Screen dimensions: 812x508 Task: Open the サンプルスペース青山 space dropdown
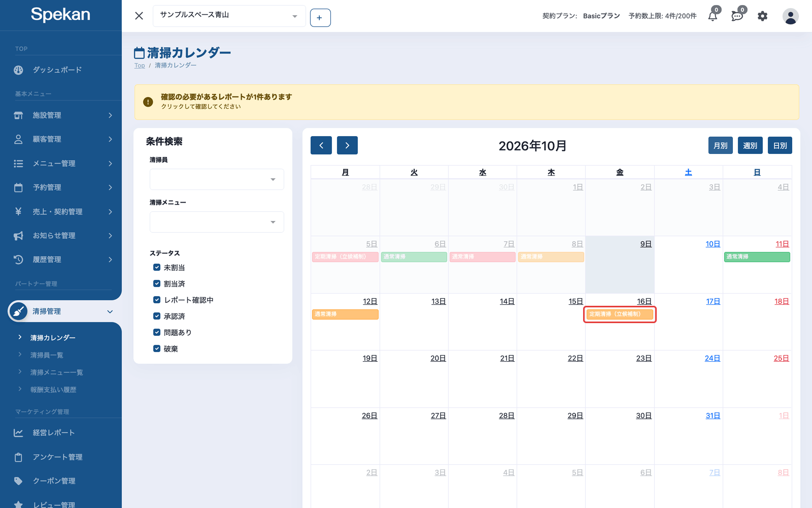pyautogui.click(x=229, y=16)
